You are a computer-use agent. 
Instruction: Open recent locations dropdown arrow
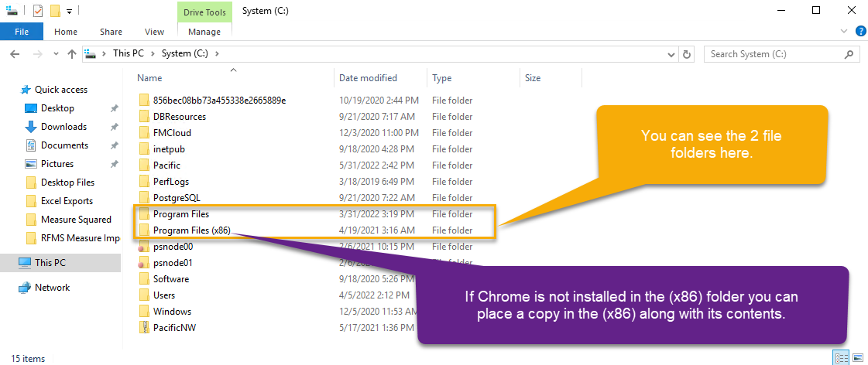[x=55, y=54]
